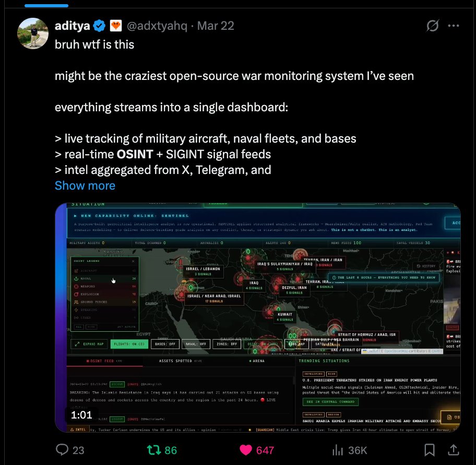Open the @adxtyahq handle link
This screenshot has width=476, height=465.
click(x=157, y=26)
